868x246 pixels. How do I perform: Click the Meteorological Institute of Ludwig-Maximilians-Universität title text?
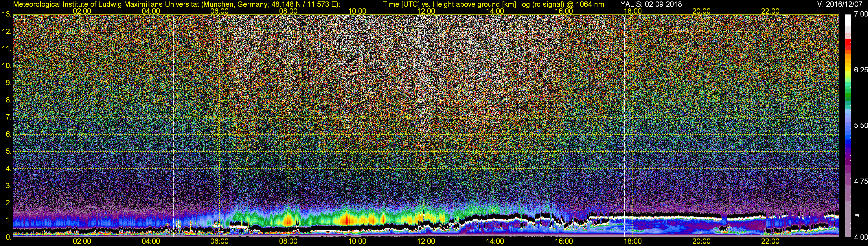[x=176, y=4]
